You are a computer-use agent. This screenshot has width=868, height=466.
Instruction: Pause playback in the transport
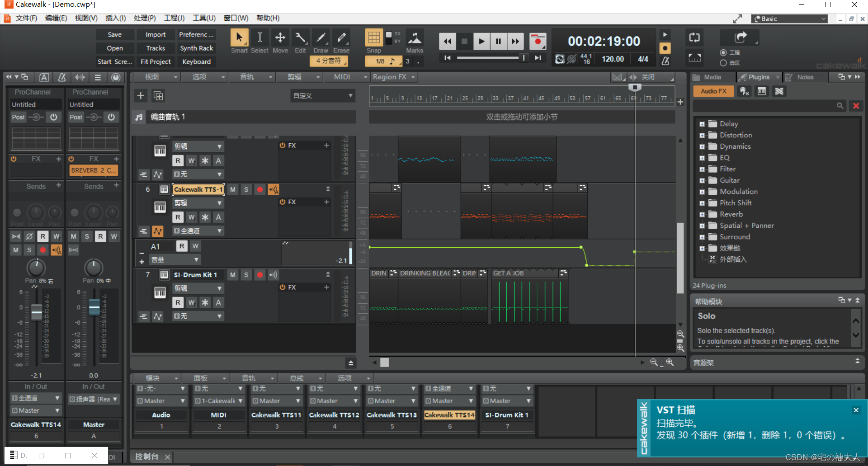(x=498, y=42)
